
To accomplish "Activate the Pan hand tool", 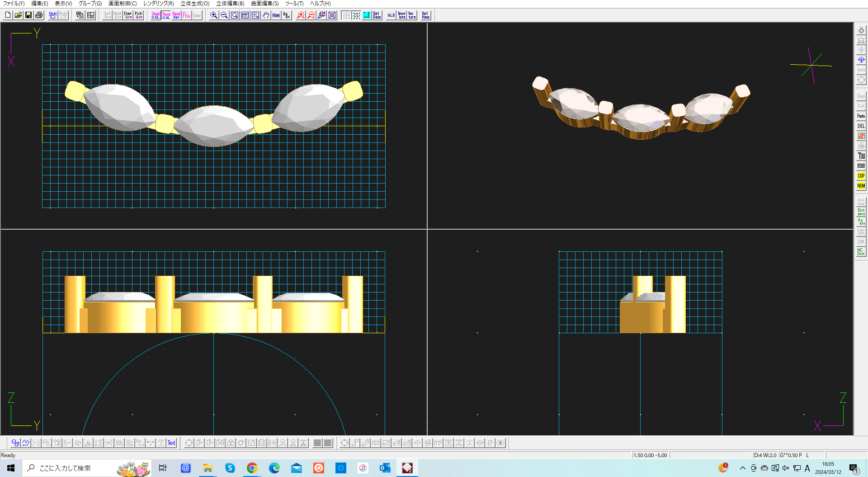I will (x=266, y=15).
